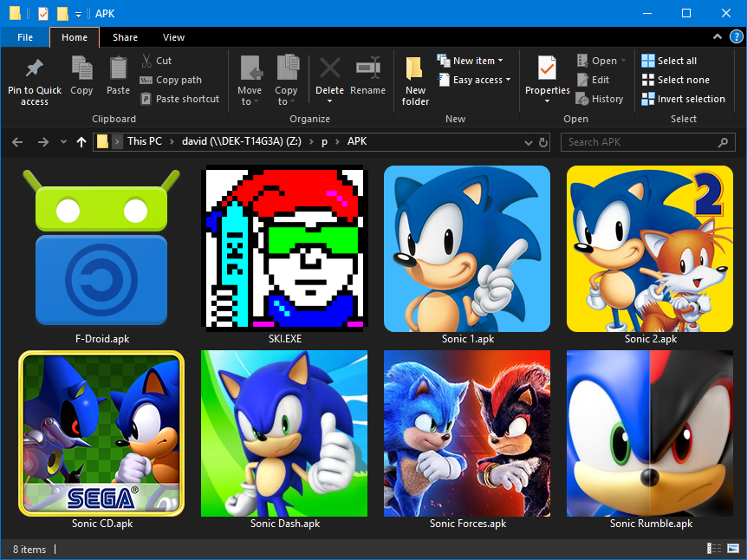Open the Help question mark icon
The width and height of the screenshot is (747, 560).
click(x=736, y=36)
